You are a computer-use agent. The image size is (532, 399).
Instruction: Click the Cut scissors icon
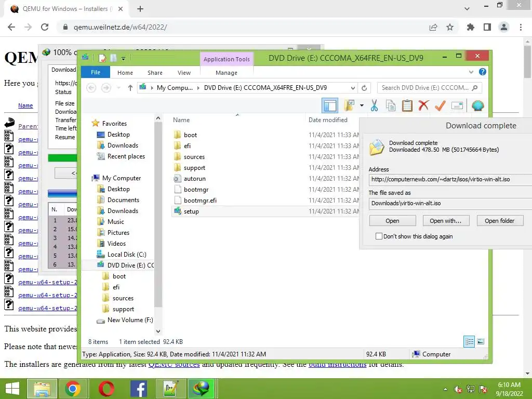[374, 105]
